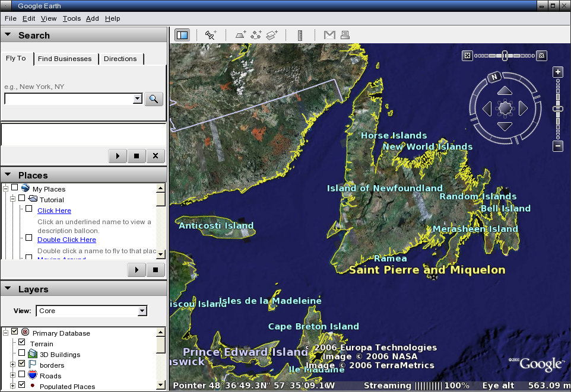Collapse the Places panel header triangle
The width and height of the screenshot is (571, 392).
[8, 175]
